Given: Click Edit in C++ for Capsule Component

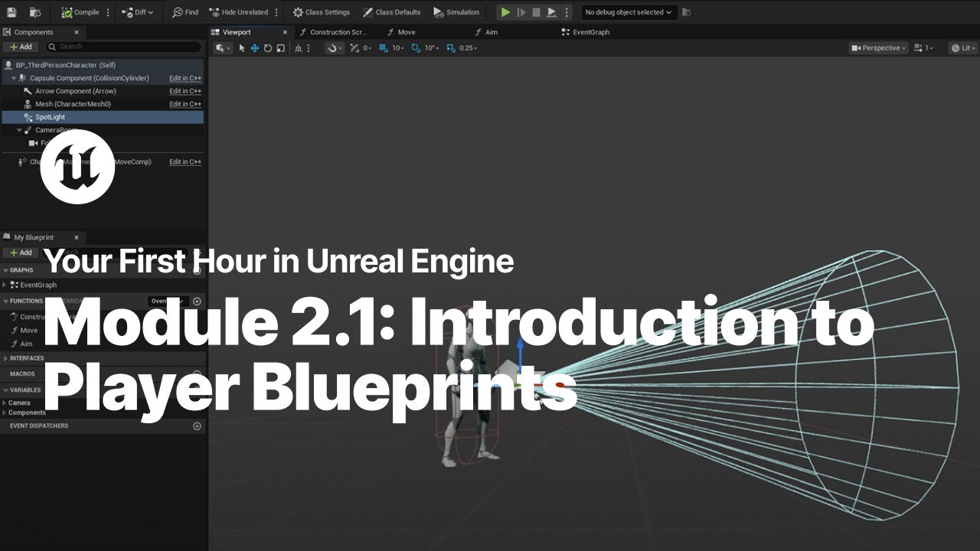Looking at the screenshot, I should (x=185, y=78).
